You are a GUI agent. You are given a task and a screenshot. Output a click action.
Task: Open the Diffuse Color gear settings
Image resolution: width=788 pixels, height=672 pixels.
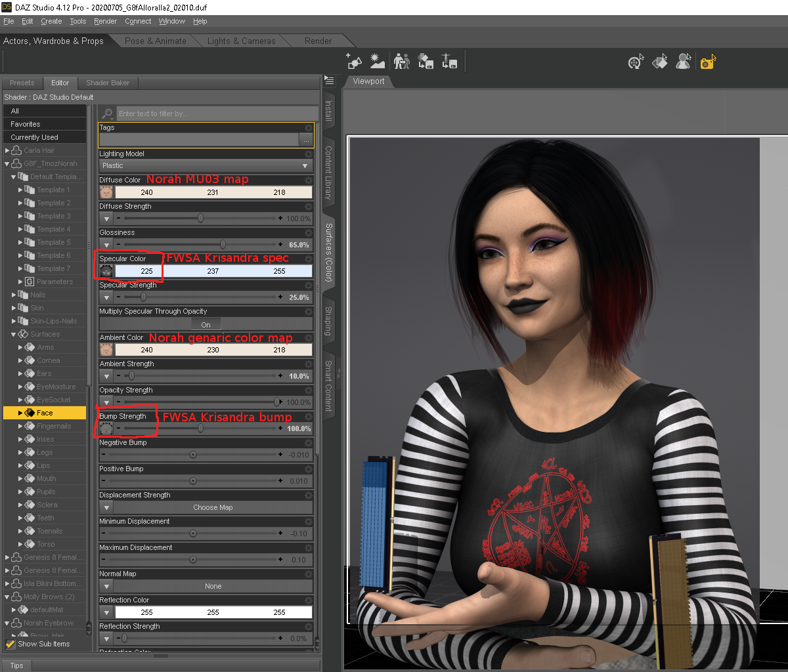point(309,180)
